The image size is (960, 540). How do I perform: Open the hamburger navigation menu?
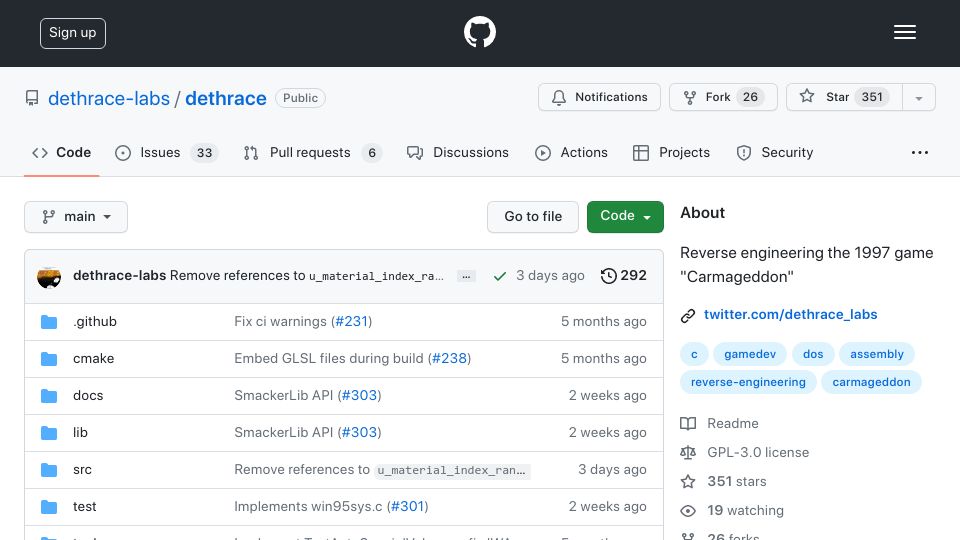pyautogui.click(x=904, y=32)
